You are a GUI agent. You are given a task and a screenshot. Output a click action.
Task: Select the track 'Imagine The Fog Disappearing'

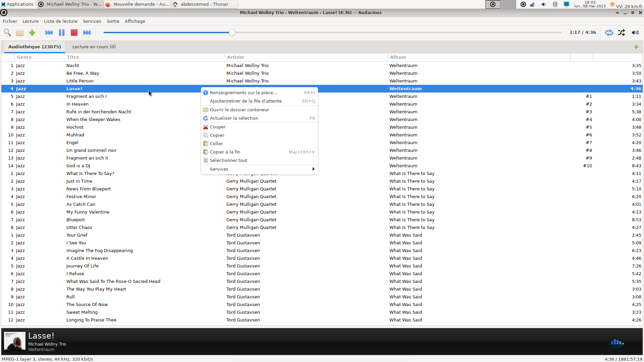point(322,250)
